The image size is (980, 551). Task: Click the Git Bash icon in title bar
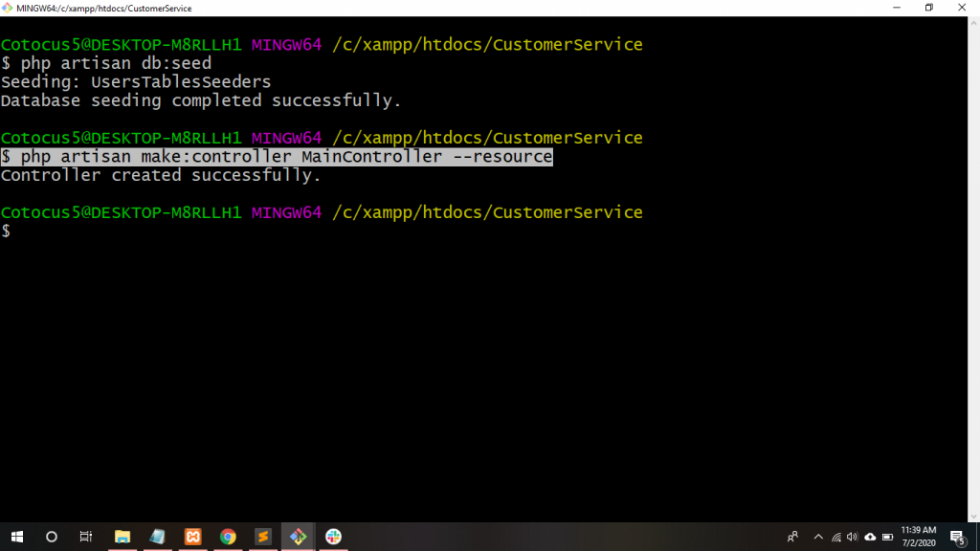point(8,8)
